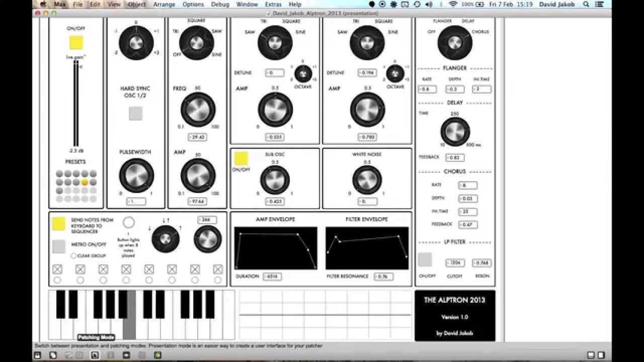Open the Edit menu
The image size is (644, 362).
(x=95, y=4)
